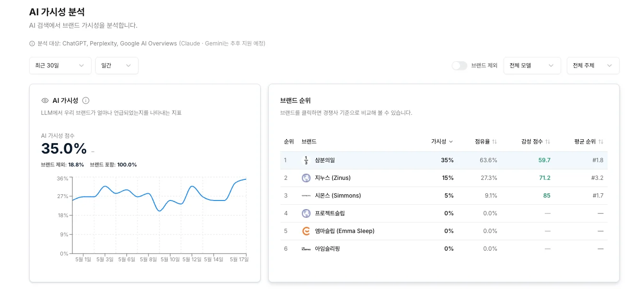Click 삼분의일 average rank #1.8
Image resolution: width=644 pixels, height=289 pixels.
(x=598, y=160)
